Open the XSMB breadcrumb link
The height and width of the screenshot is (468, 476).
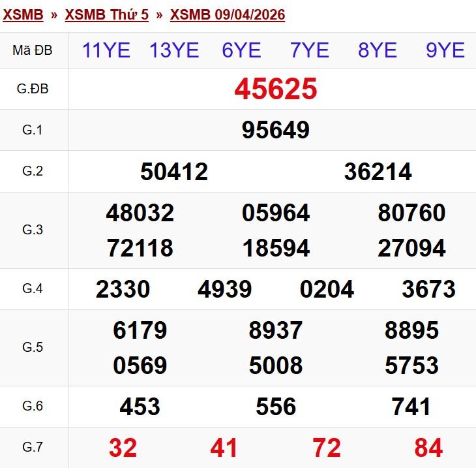(x=23, y=14)
